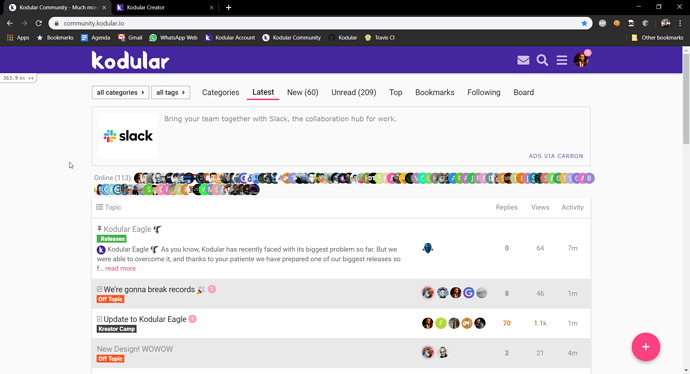Click the Slack ad logo thumbnail

tap(128, 136)
